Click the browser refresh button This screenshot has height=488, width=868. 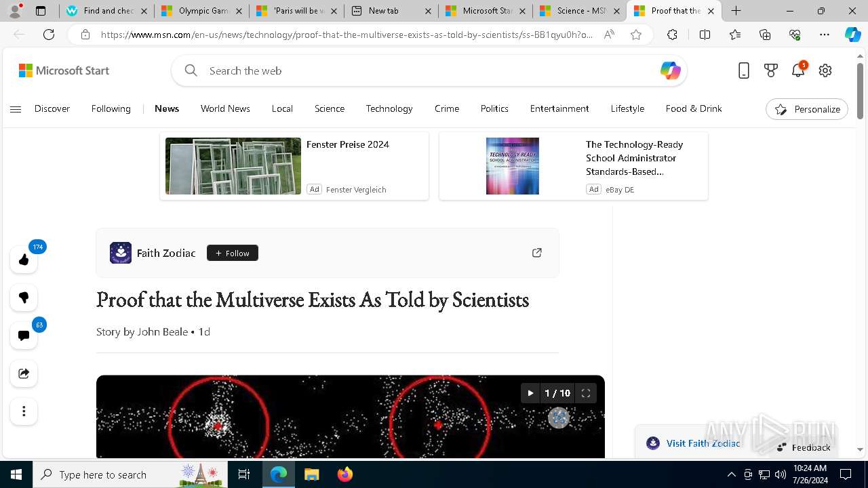coord(49,35)
